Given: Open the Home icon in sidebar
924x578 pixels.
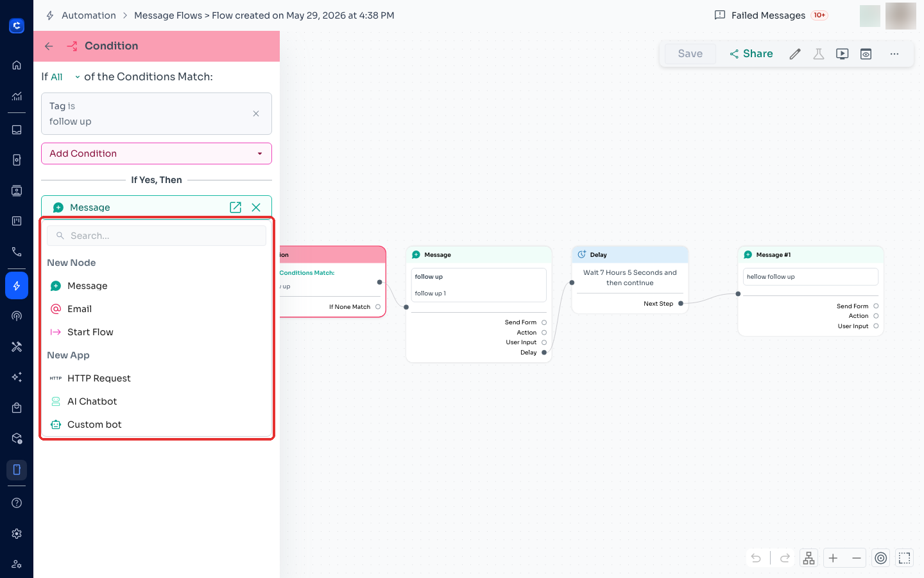Looking at the screenshot, I should (17, 65).
